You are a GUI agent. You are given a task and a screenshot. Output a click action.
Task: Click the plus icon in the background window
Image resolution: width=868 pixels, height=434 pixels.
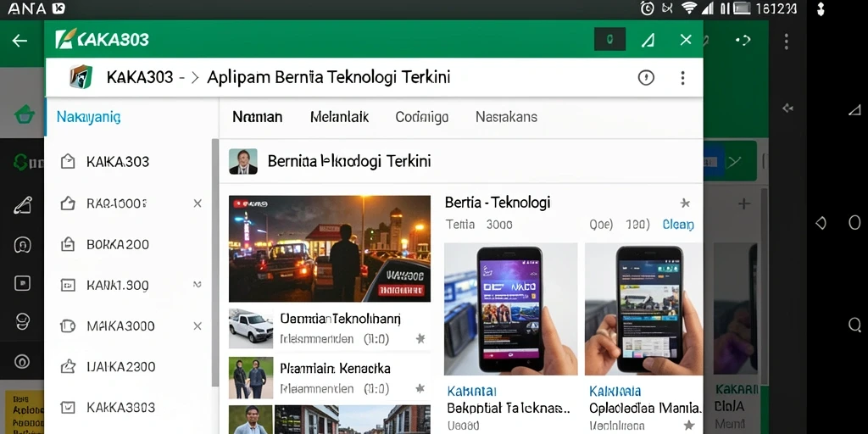(744, 203)
